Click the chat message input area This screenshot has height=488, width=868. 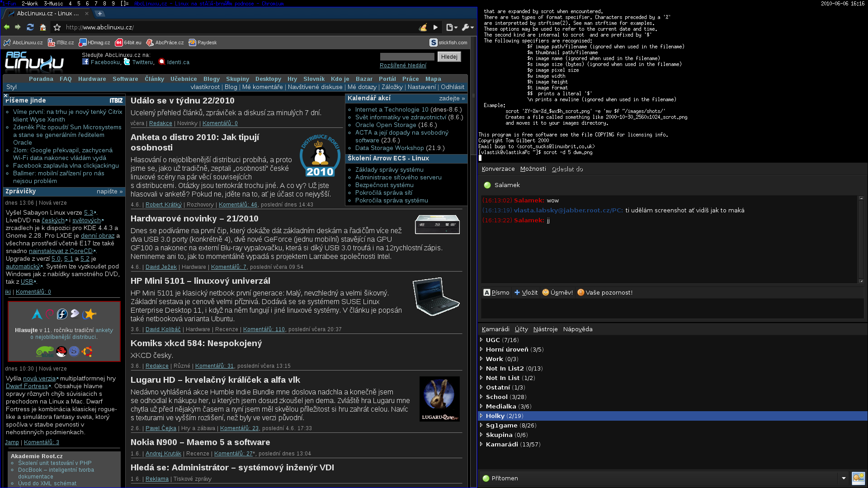point(672,309)
